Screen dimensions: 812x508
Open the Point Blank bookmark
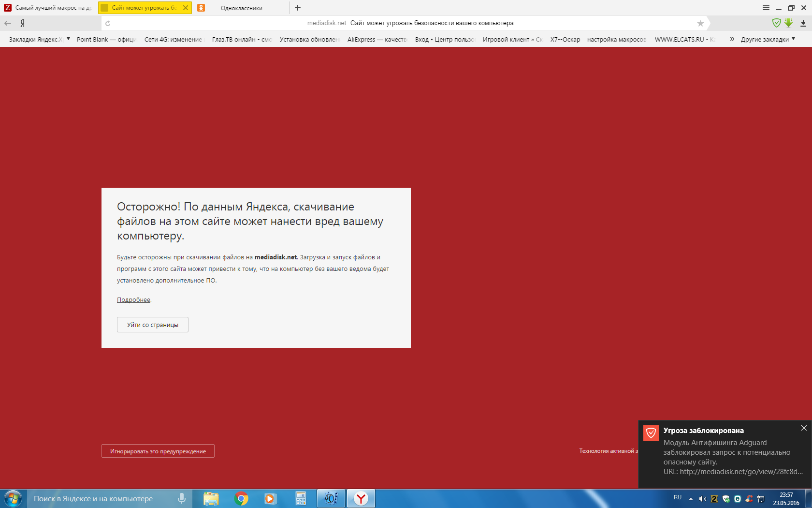click(x=106, y=39)
